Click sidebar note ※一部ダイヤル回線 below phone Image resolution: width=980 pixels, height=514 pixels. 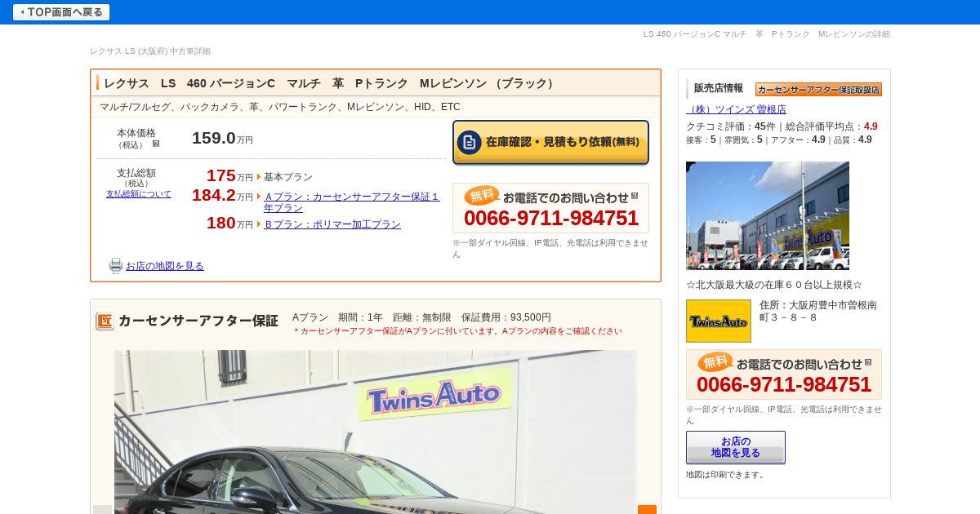point(784,414)
